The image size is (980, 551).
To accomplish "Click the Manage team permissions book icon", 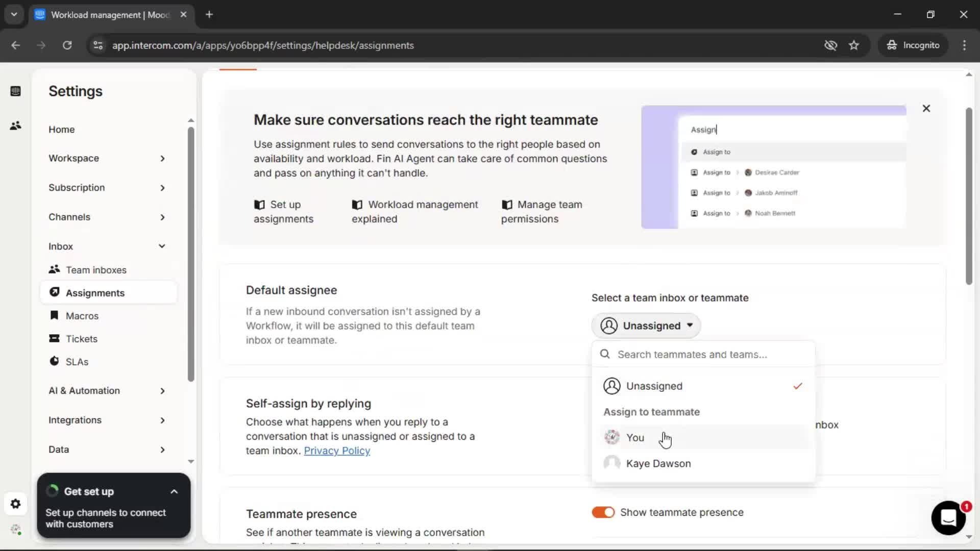I will (x=507, y=205).
